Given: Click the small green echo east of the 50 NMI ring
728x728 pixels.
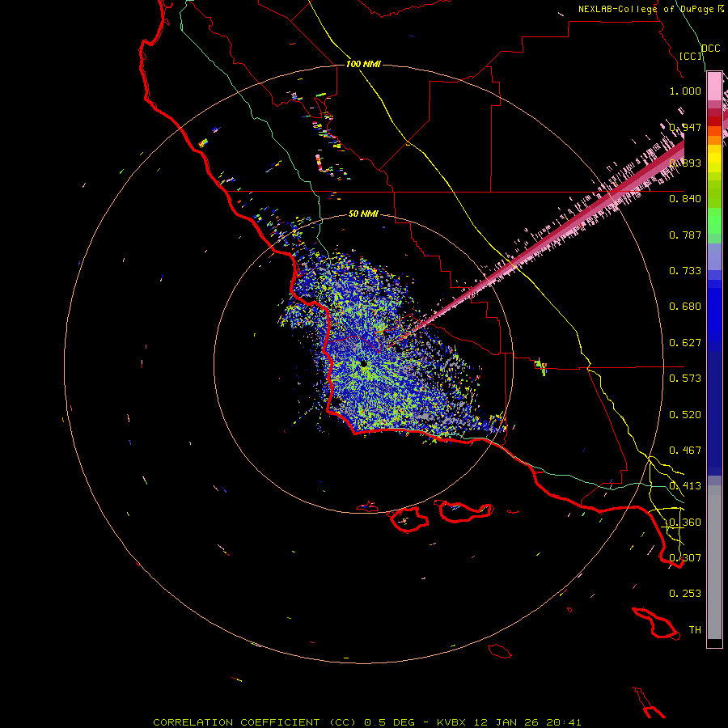Looking at the screenshot, I should pyautogui.click(x=541, y=366).
